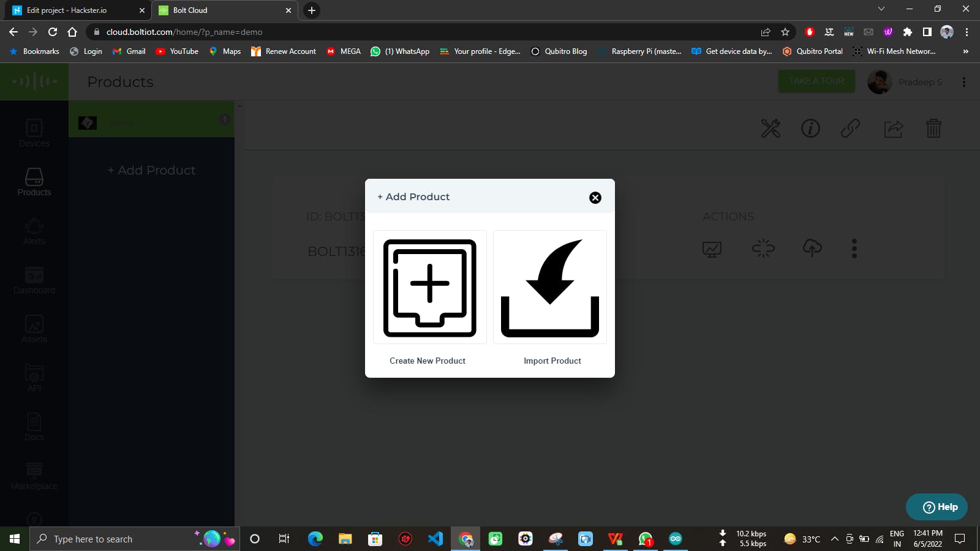Open Assets in the sidebar
The height and width of the screenshot is (551, 980).
pyautogui.click(x=34, y=329)
